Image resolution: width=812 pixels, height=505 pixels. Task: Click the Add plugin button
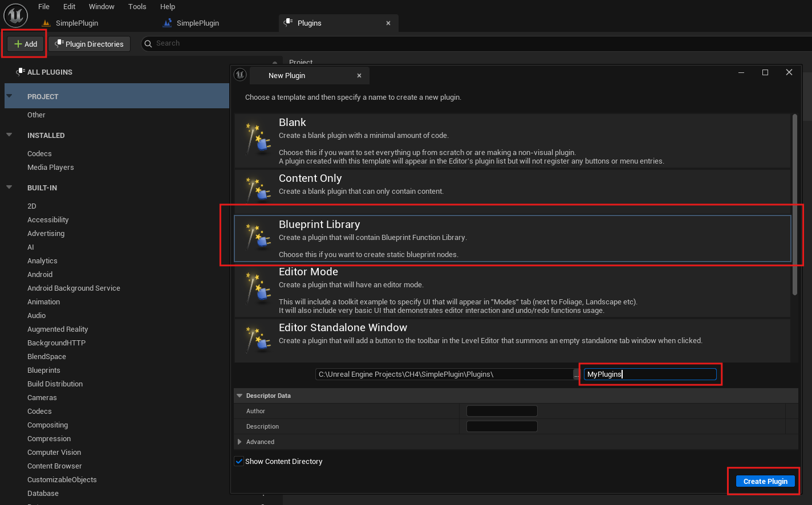click(26, 44)
